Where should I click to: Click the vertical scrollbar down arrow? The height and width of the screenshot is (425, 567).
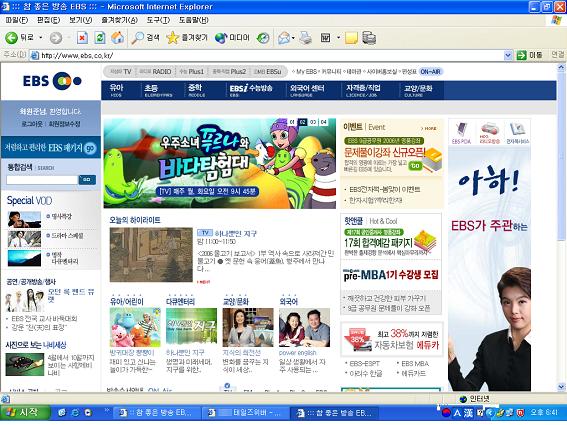point(561,387)
